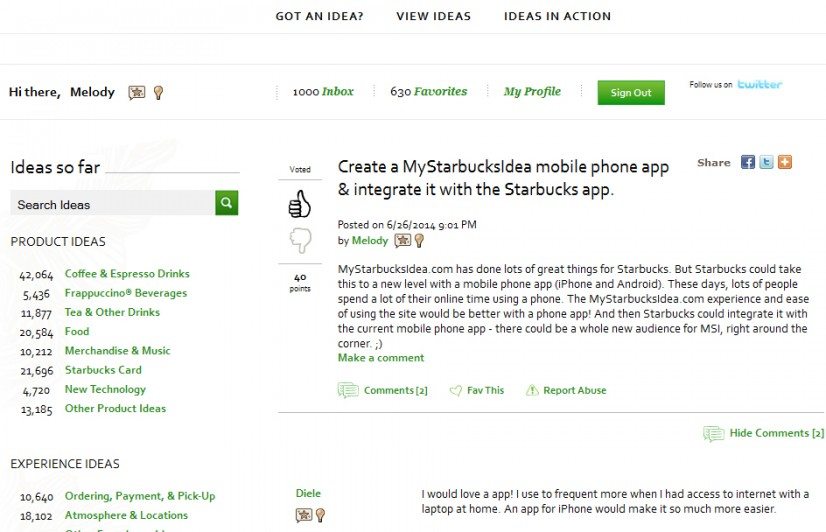This screenshot has height=532, width=826.
Task: Vote down with the thumbs-down icon
Action: tap(300, 241)
